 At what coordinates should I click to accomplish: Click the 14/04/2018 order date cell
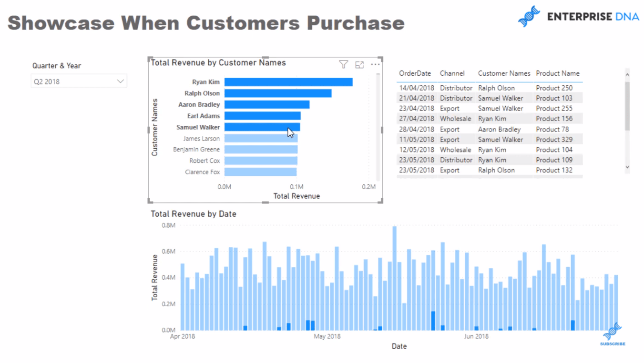click(x=417, y=88)
